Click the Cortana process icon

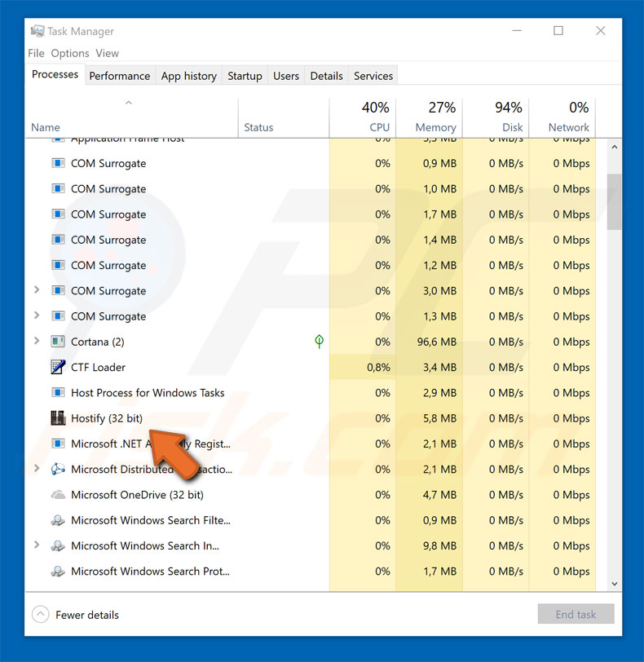[x=58, y=341]
